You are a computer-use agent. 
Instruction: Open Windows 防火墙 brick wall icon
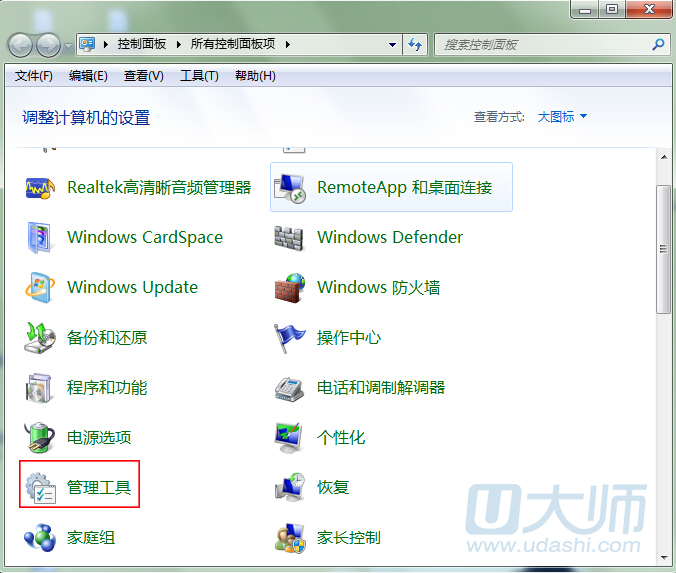pyautogui.click(x=290, y=287)
